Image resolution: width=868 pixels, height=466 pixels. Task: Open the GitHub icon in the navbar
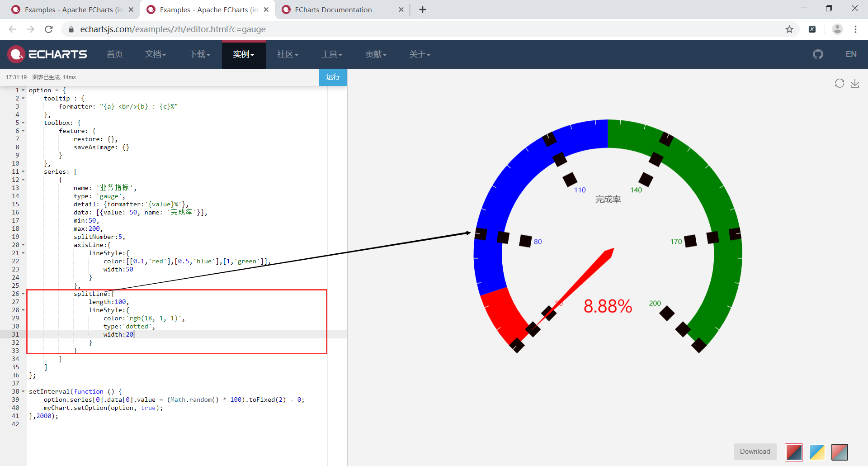tap(818, 54)
